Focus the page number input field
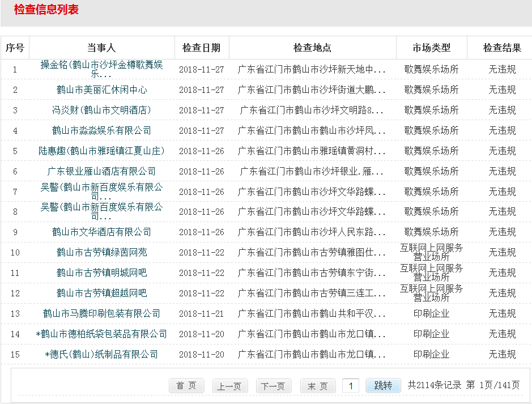532x404 pixels. pyautogui.click(x=351, y=386)
